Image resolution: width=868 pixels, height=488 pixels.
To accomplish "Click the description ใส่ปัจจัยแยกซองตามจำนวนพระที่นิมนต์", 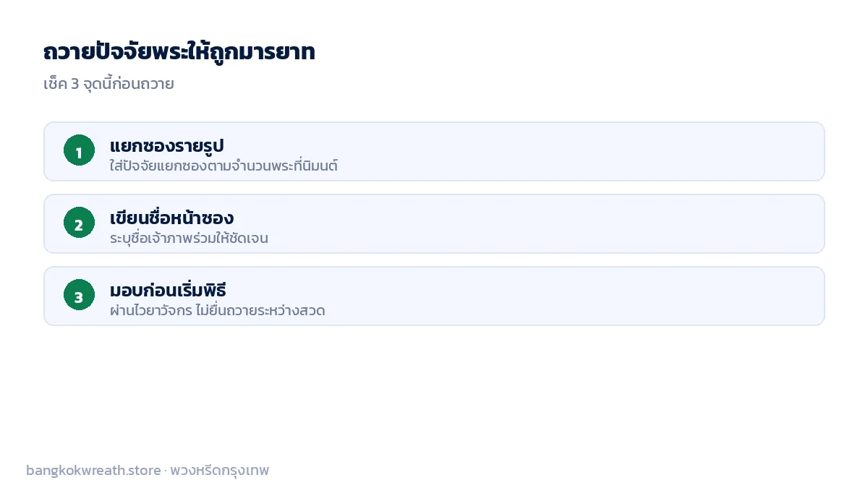I will click(224, 166).
